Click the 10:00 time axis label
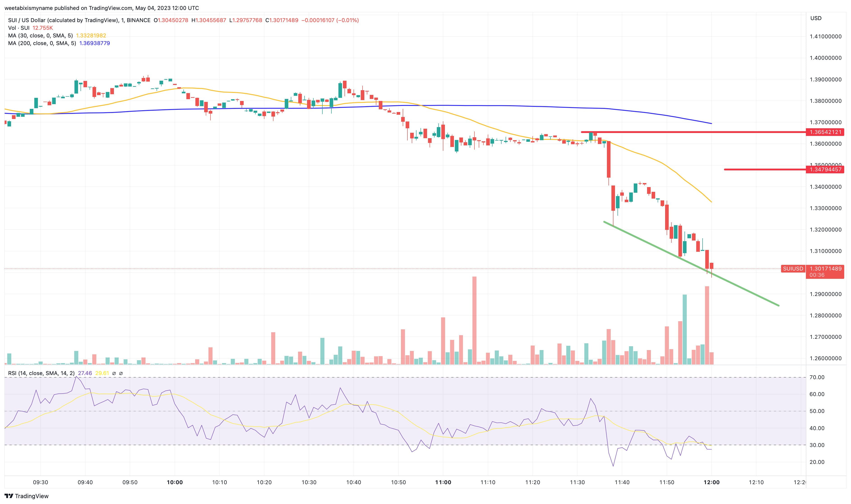 tap(175, 482)
